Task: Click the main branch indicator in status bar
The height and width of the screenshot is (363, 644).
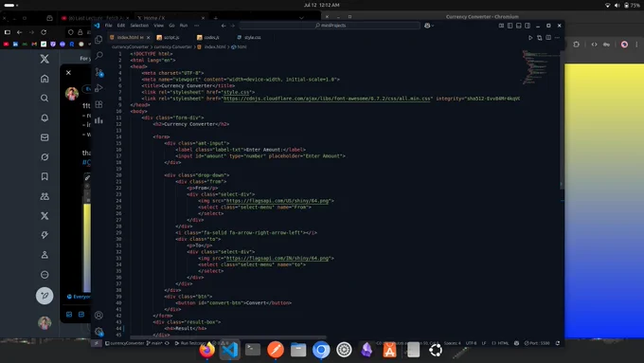Action: [154, 343]
